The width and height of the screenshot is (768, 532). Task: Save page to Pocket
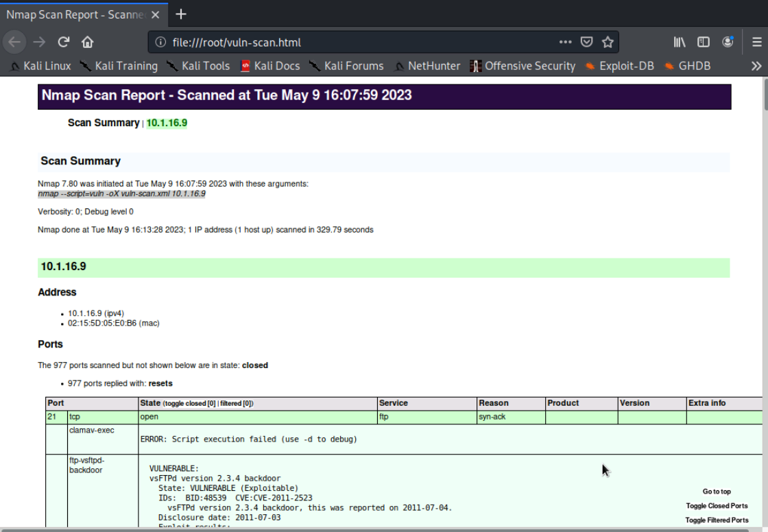[587, 42]
